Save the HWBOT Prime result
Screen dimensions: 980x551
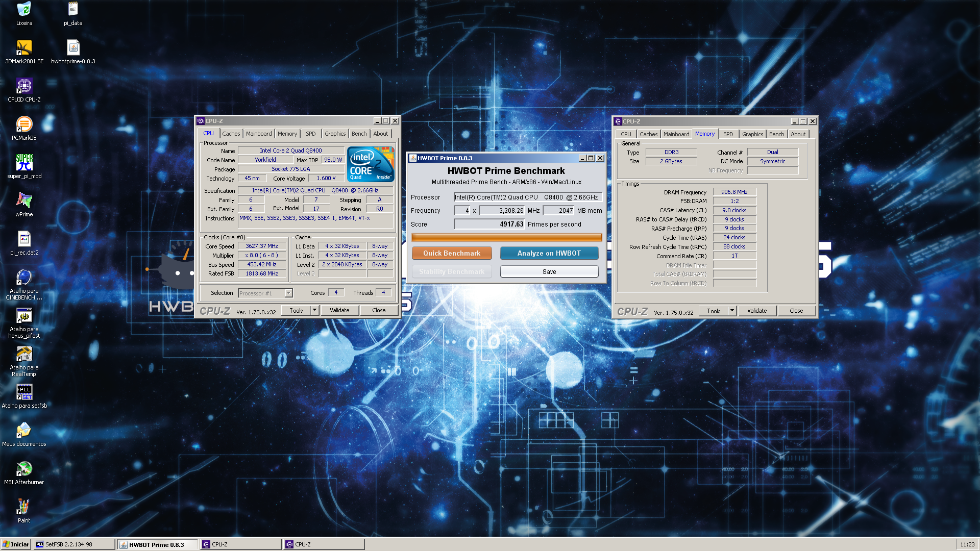click(549, 271)
